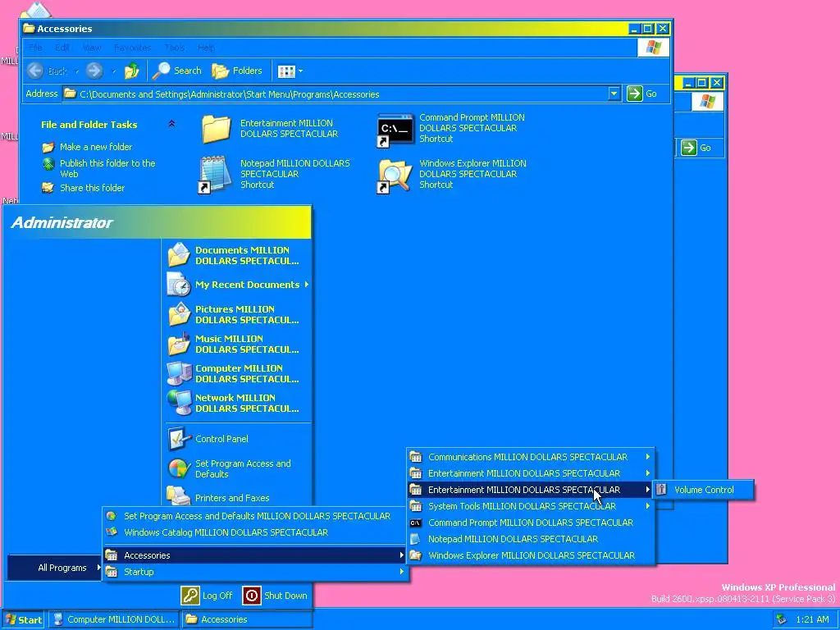840x630 pixels.
Task: Open Control Panel from Start menu
Action: tap(238, 439)
